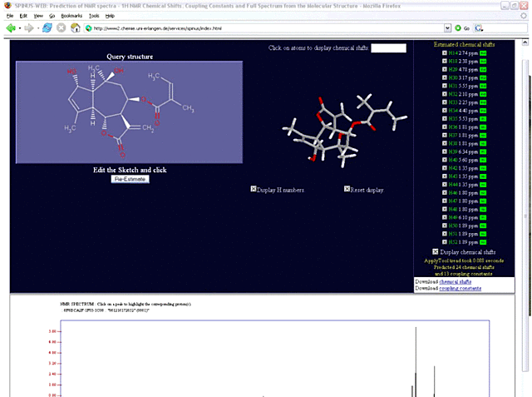Image resolution: width=532 pixels, height=397 pixels.
Task: Click the H36 1.81 ppm shift label
Action: click(463, 127)
